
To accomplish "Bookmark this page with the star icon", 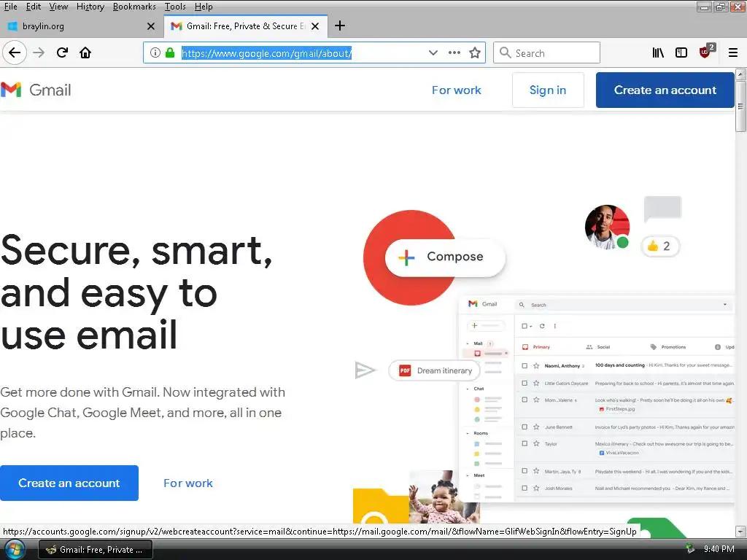I will [474, 52].
